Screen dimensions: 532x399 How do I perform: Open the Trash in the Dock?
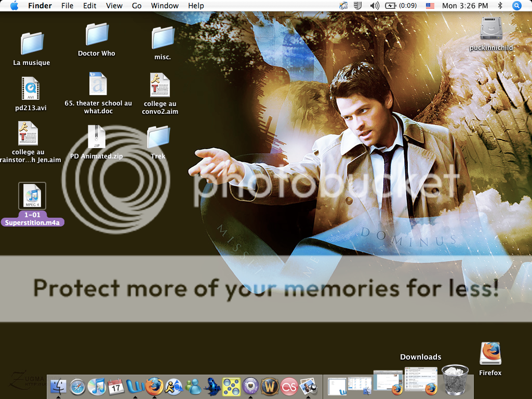[x=455, y=380]
